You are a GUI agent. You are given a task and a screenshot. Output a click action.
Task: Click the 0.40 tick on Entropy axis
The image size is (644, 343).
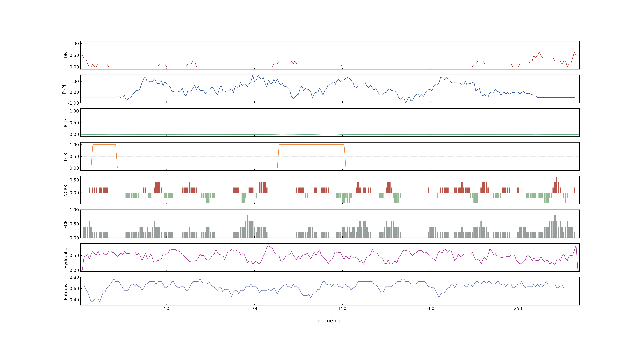(74, 300)
